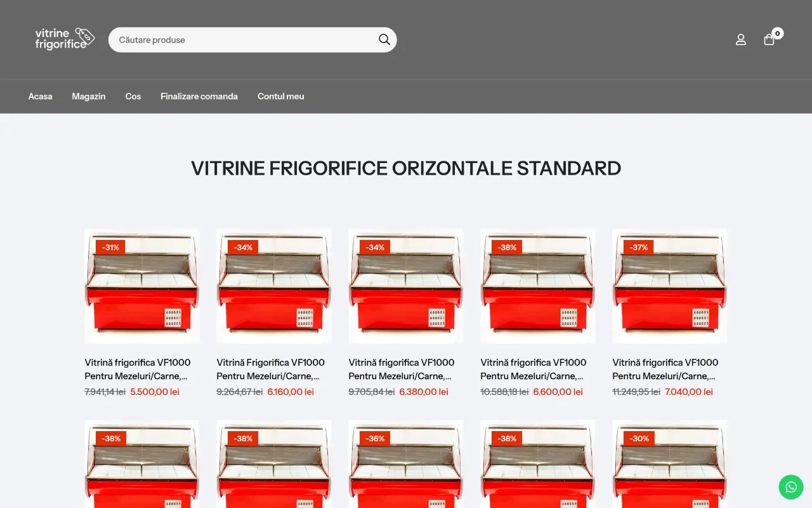Open product image with -31% badge
The width and height of the screenshot is (812, 508).
click(x=142, y=286)
